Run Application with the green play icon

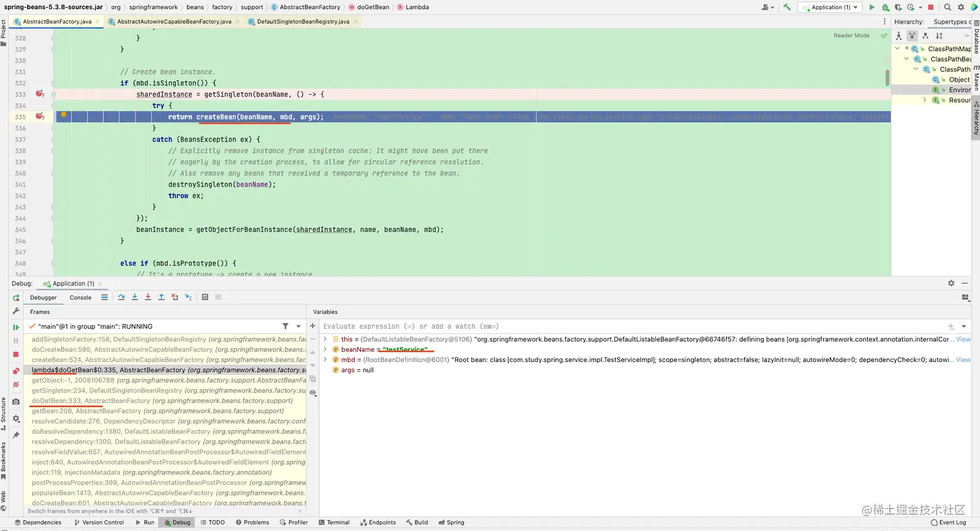pos(872,7)
